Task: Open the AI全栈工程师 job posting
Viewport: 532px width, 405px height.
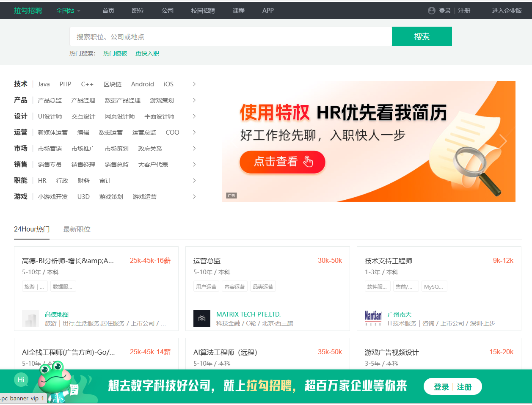Action: coord(69,352)
